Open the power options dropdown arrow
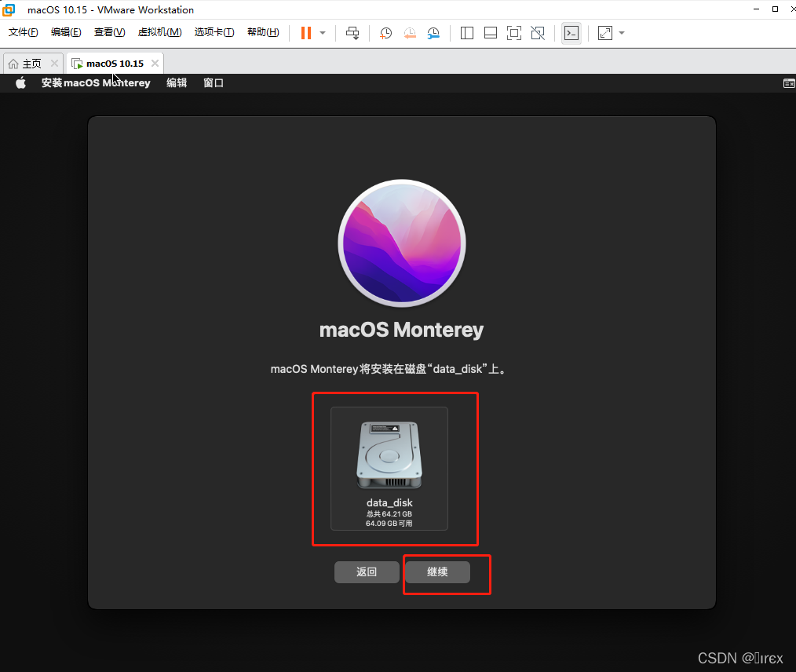796x672 pixels. (x=323, y=33)
